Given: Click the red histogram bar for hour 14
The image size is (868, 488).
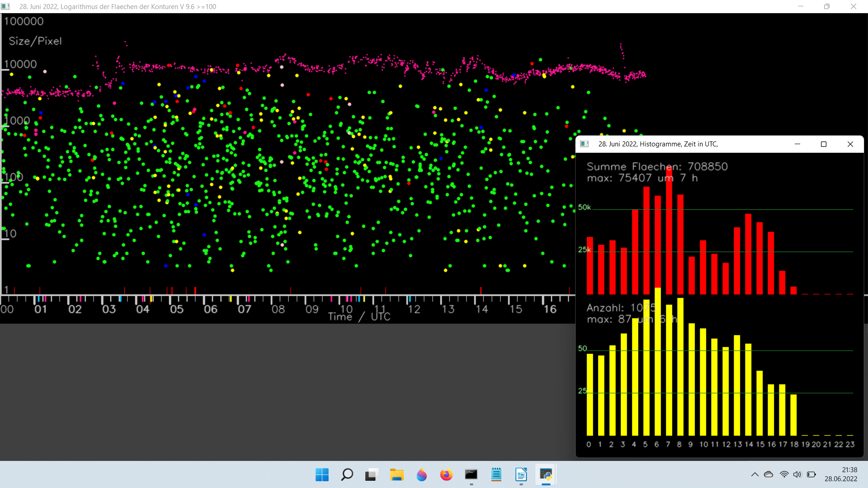Looking at the screenshot, I should click(748, 254).
